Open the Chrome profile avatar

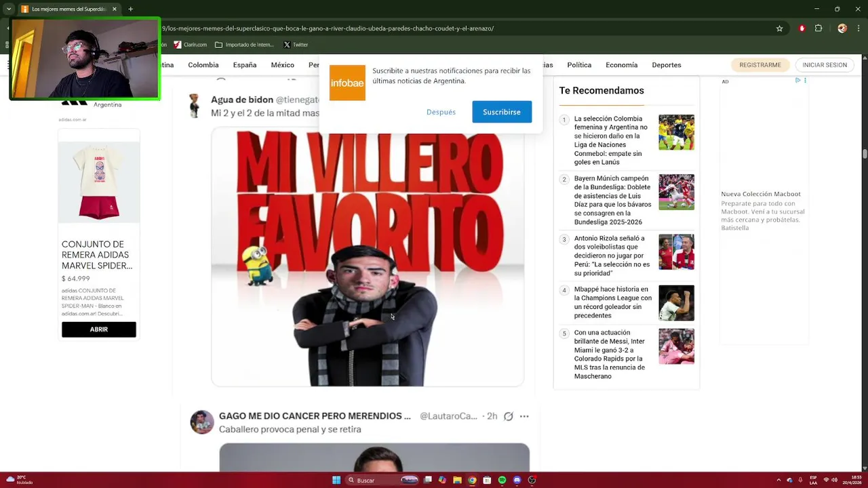[842, 28]
